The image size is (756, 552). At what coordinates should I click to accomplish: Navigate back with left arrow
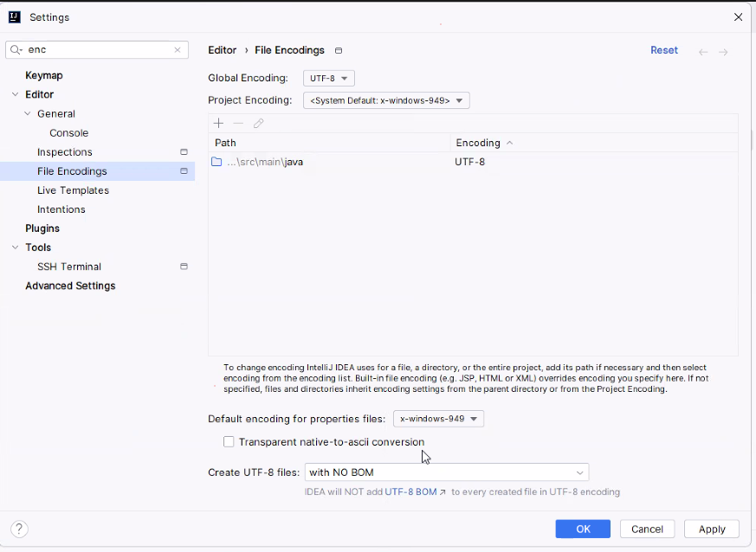point(703,52)
